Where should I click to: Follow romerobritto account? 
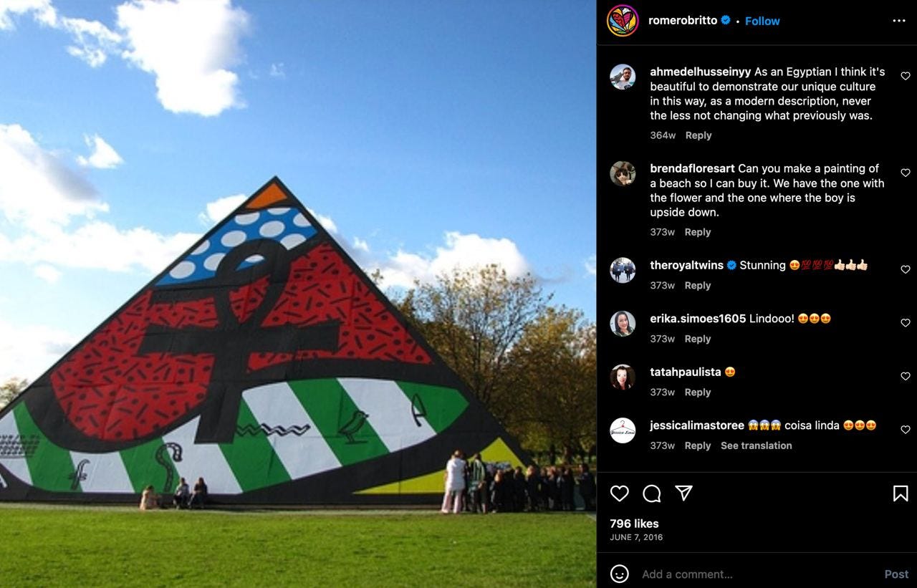(762, 21)
